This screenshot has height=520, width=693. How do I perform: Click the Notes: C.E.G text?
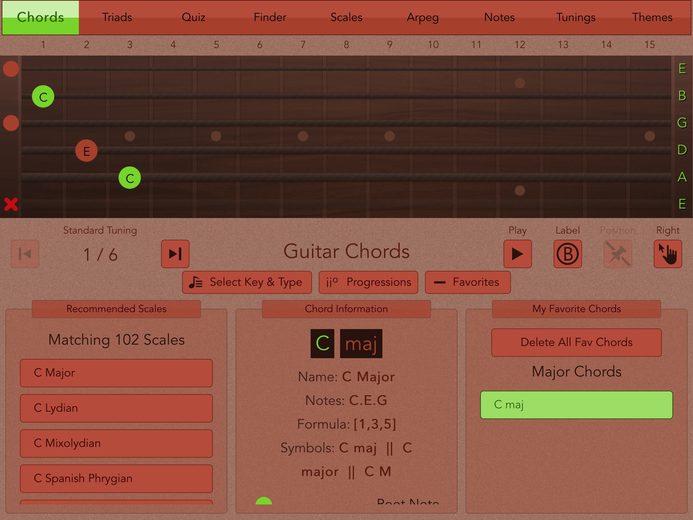[346, 400]
